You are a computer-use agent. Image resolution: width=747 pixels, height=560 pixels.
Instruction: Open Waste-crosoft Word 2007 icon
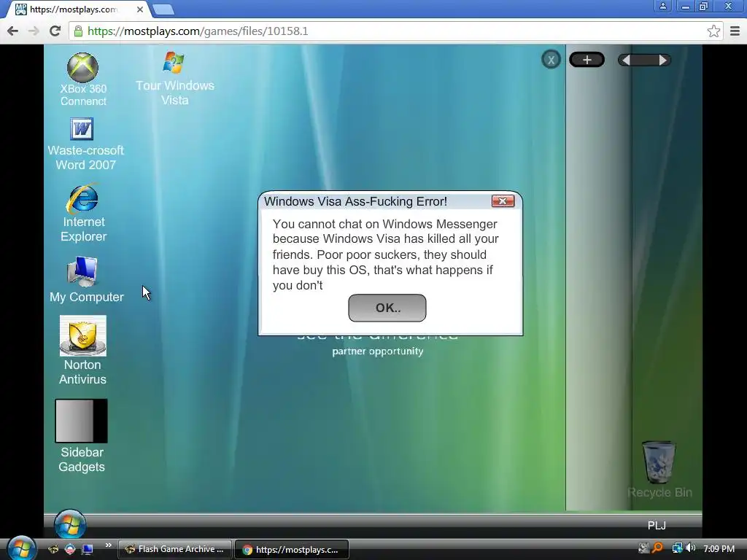coord(85,144)
